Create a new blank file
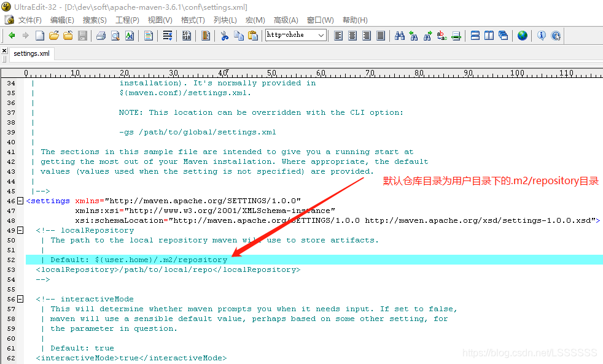Viewport: 603px width, 364px height. click(x=40, y=36)
